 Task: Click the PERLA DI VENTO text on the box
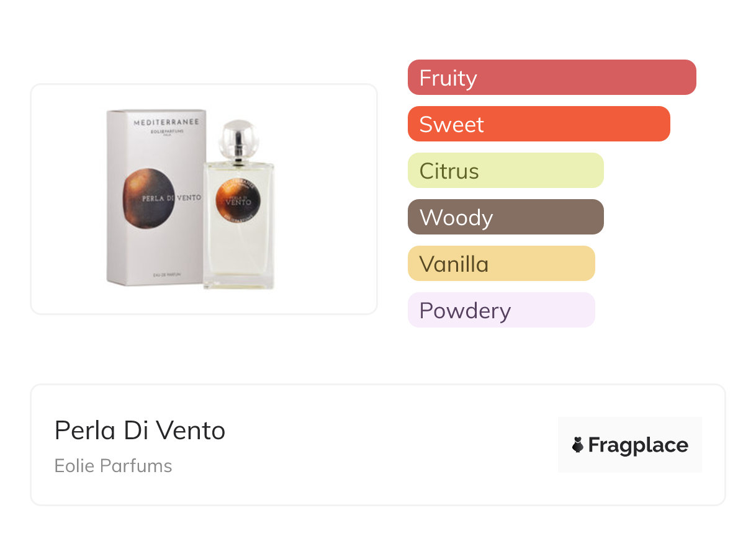pyautogui.click(x=171, y=199)
